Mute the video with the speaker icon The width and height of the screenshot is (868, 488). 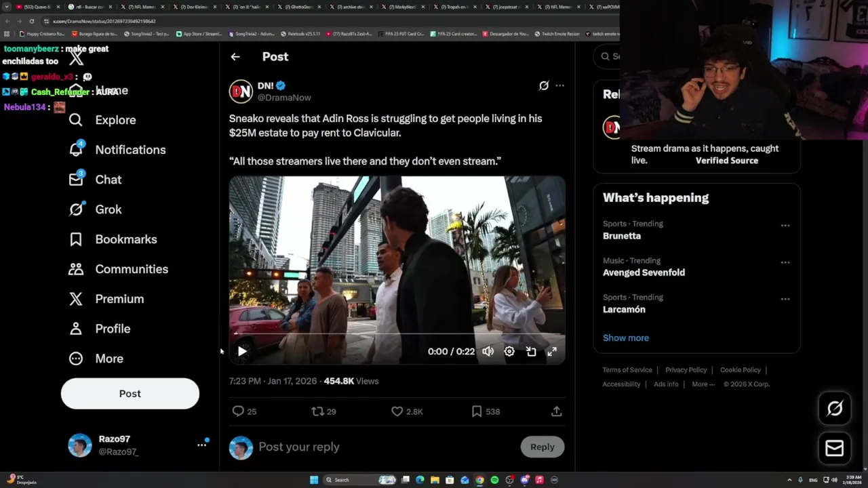pyautogui.click(x=488, y=351)
